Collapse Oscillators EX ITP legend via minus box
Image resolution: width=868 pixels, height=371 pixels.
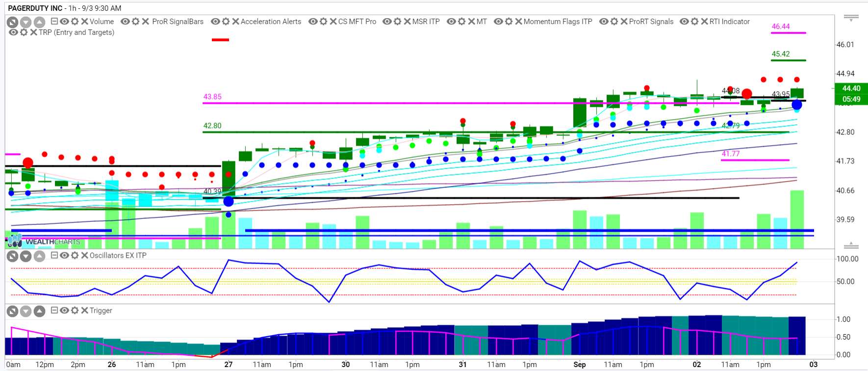point(54,256)
